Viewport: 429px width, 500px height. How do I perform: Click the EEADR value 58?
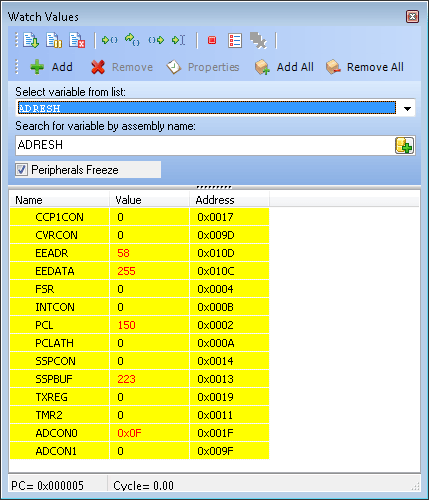(x=123, y=253)
